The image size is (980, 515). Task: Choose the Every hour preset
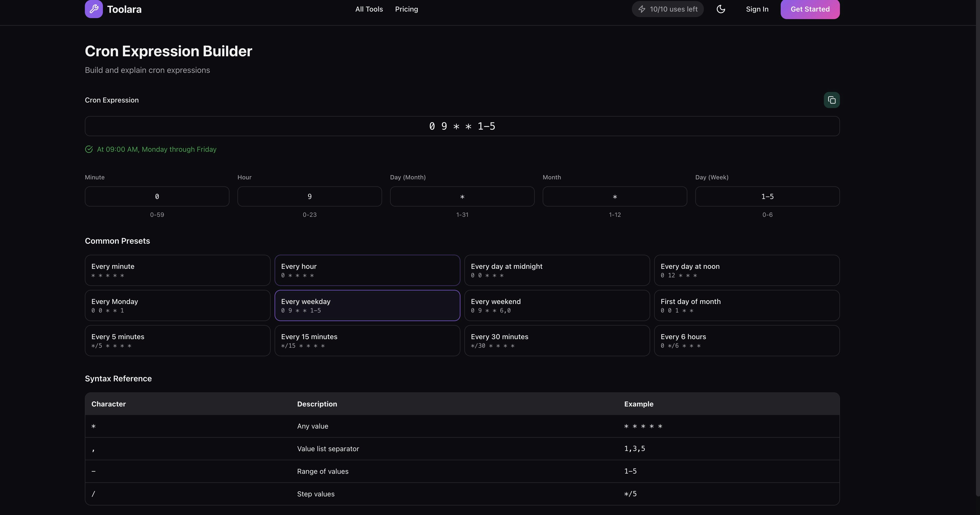(x=367, y=270)
